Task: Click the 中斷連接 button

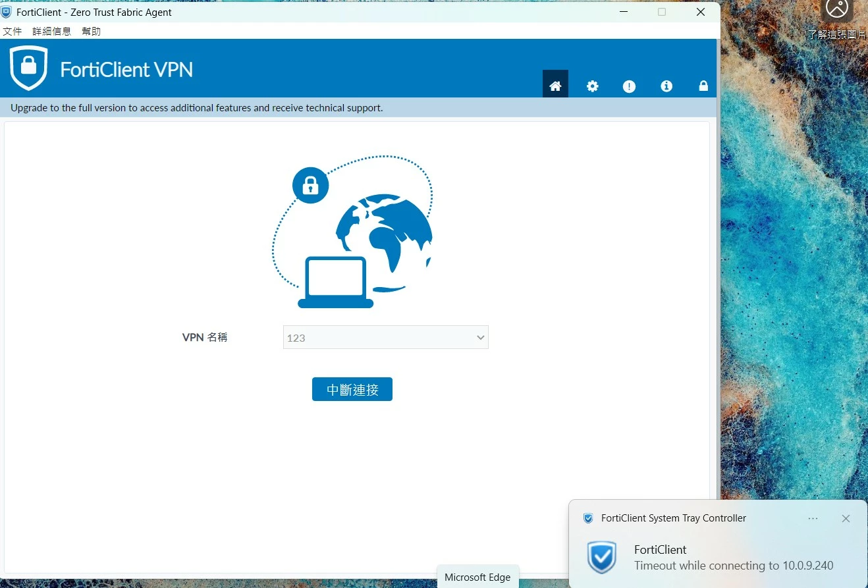Action: [352, 389]
